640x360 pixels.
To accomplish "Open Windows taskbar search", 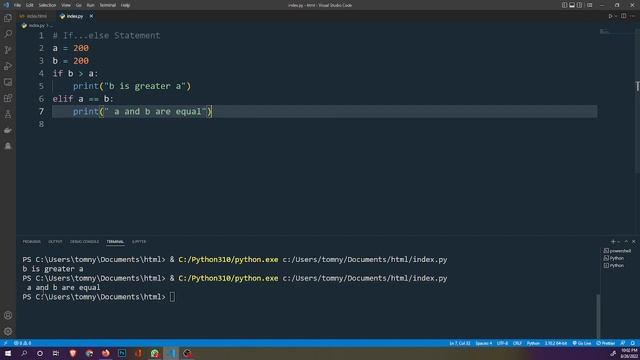I will [x=24, y=353].
